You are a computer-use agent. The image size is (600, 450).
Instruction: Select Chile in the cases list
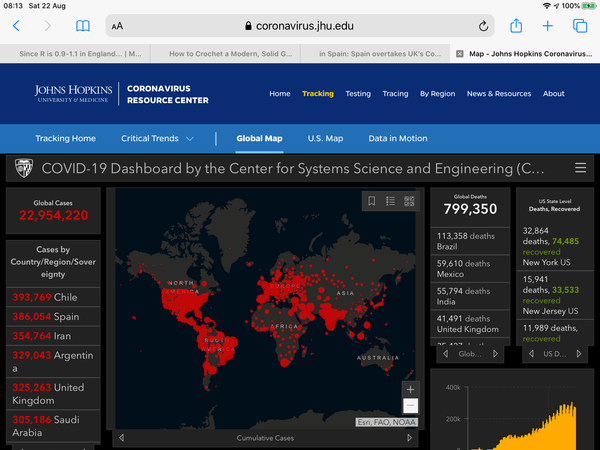[53, 297]
